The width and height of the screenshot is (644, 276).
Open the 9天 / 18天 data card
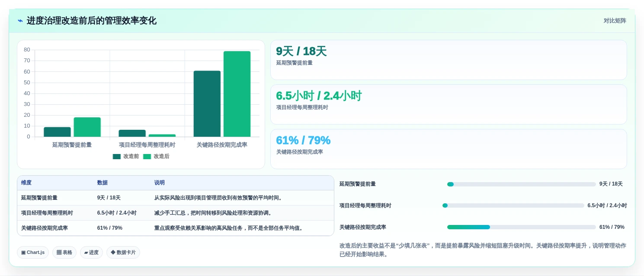pos(449,60)
